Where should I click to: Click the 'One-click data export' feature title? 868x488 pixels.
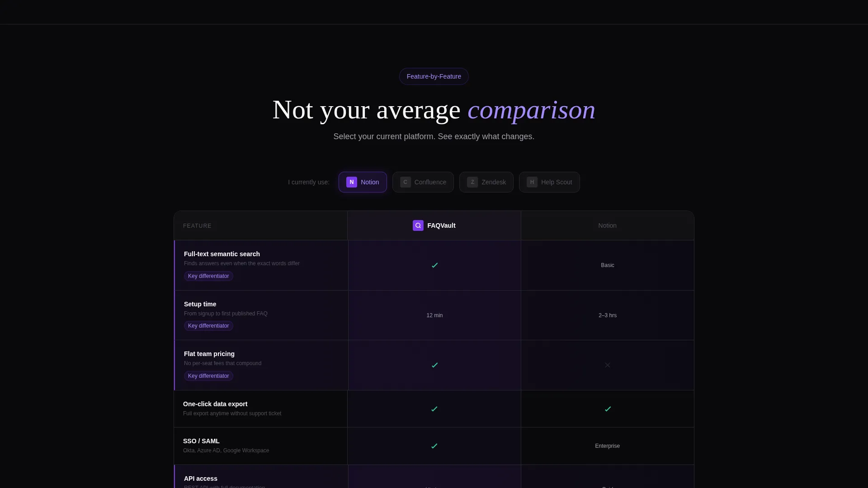pos(215,404)
